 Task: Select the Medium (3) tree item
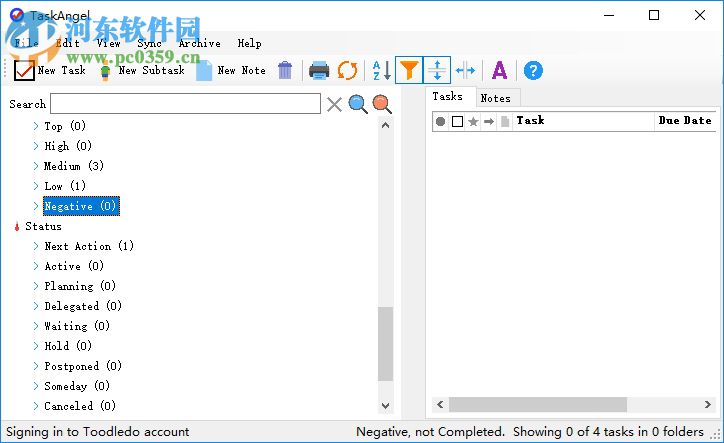(74, 166)
